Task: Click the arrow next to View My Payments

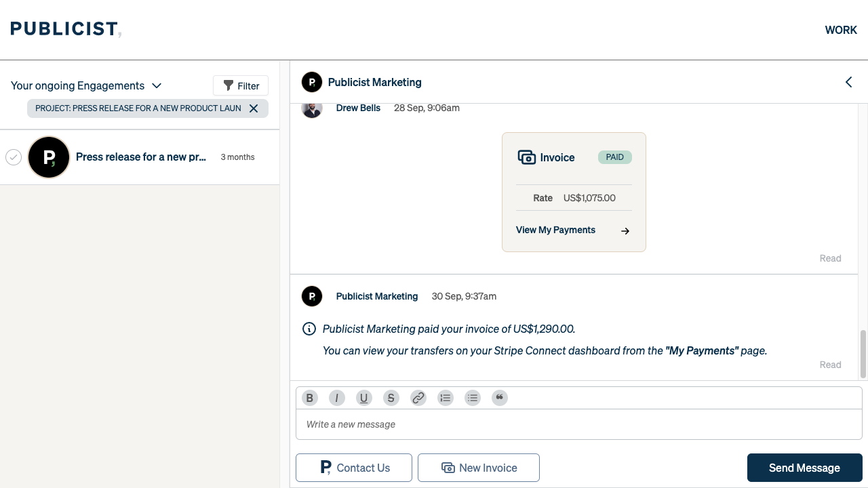Action: point(625,230)
